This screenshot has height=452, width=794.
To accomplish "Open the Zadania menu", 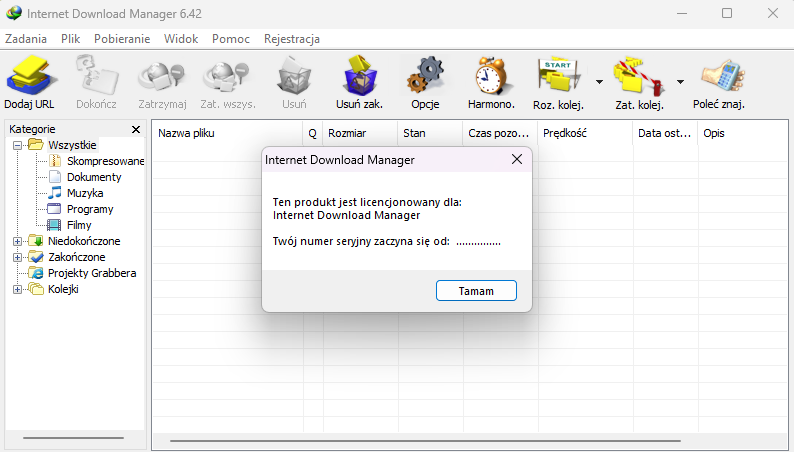I will tap(26, 39).
